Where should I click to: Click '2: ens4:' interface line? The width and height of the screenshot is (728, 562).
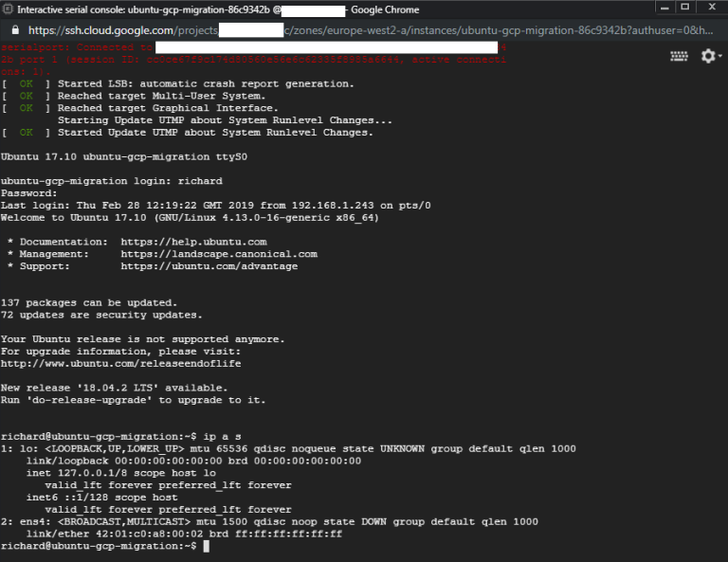click(269, 521)
